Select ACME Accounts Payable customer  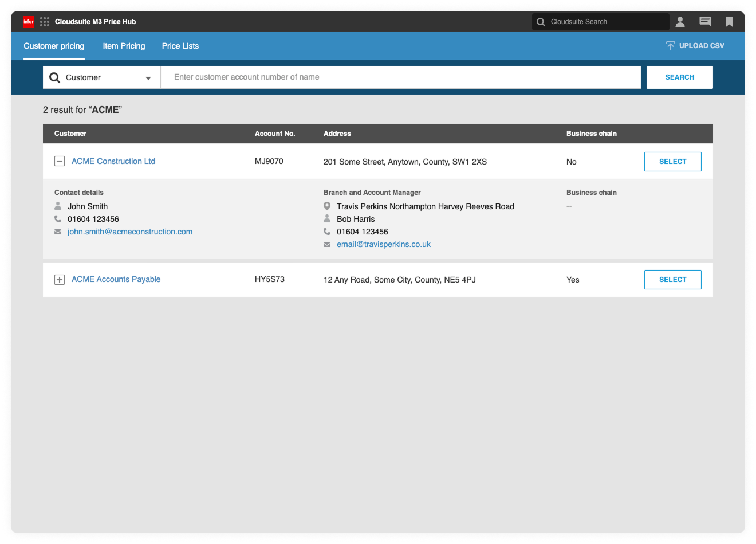pos(673,280)
